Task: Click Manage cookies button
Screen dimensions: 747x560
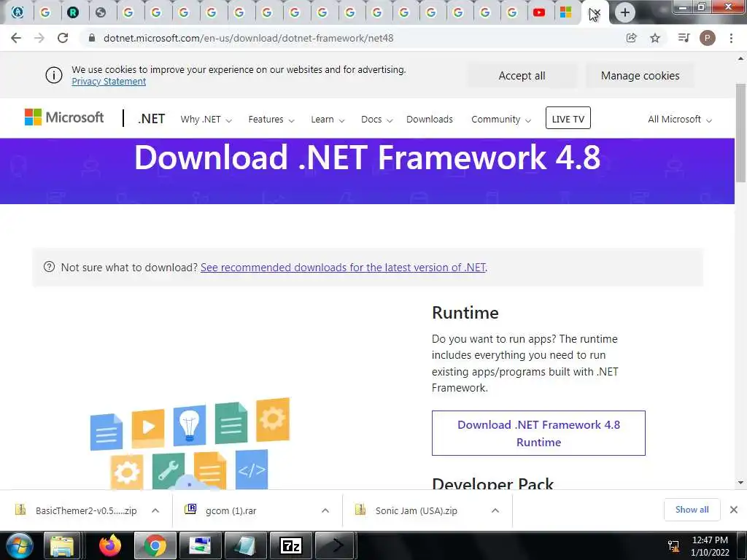Action: click(640, 76)
